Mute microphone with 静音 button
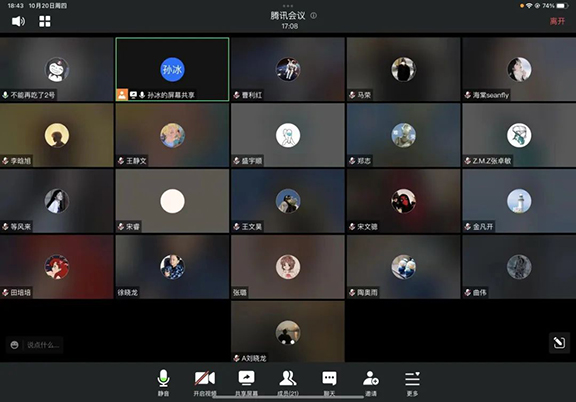This screenshot has width=576, height=402. coord(163,383)
